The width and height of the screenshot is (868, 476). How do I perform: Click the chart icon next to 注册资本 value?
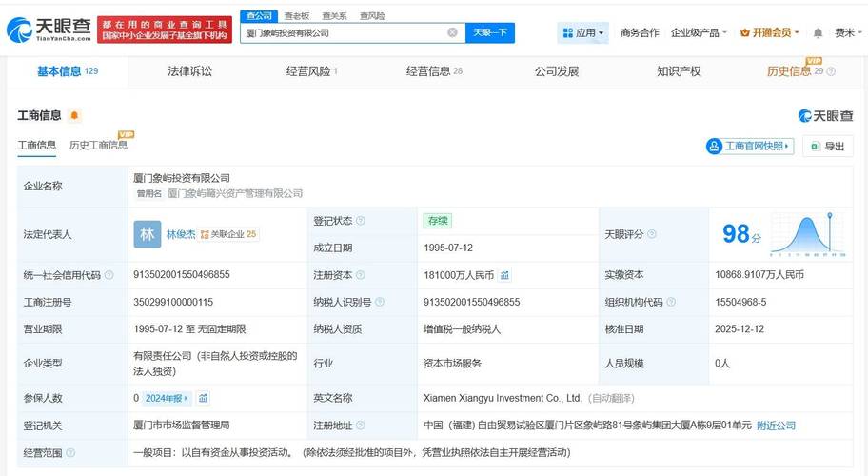[x=504, y=275]
